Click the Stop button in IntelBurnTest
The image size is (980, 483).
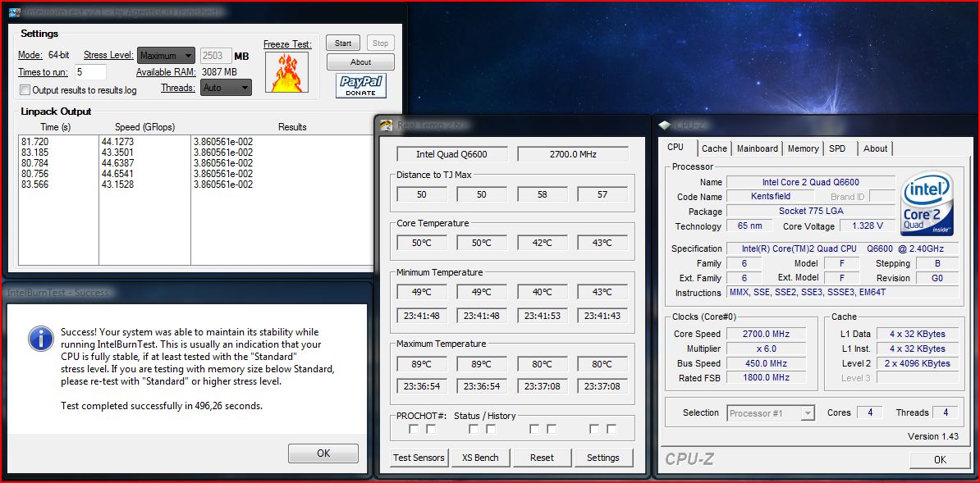[x=380, y=43]
